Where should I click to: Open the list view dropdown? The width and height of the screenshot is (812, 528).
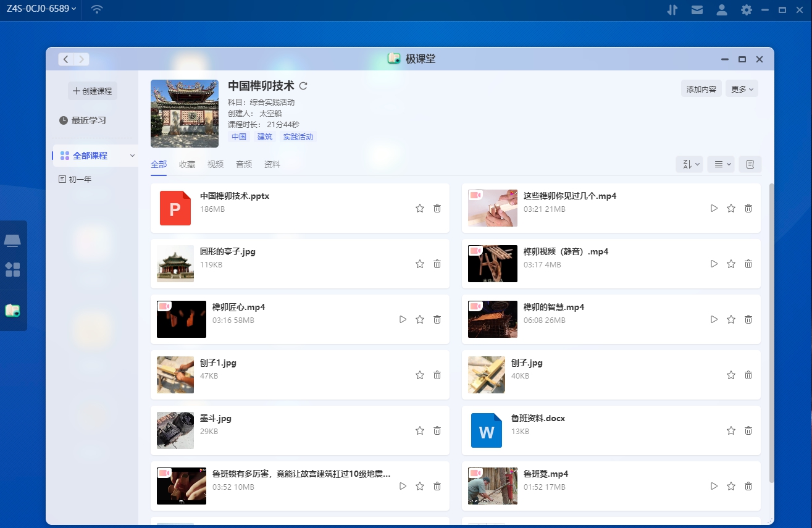click(x=721, y=164)
